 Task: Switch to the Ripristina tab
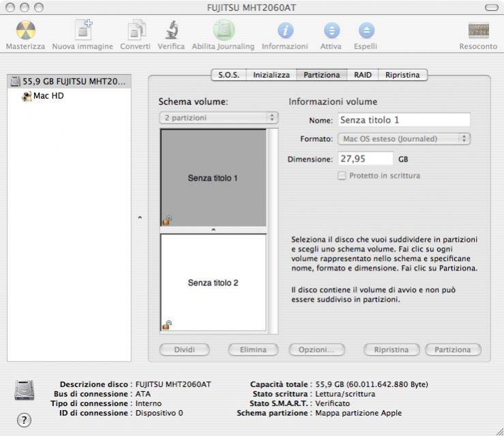pos(403,75)
